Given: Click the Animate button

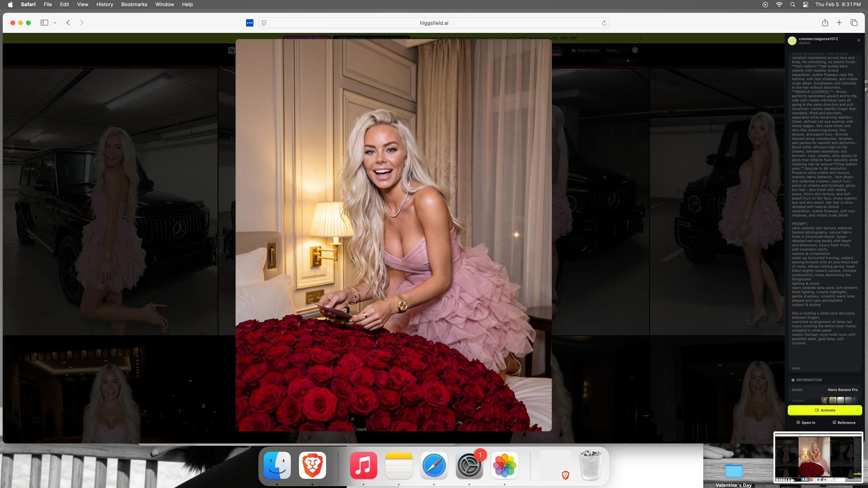Looking at the screenshot, I should click(825, 410).
